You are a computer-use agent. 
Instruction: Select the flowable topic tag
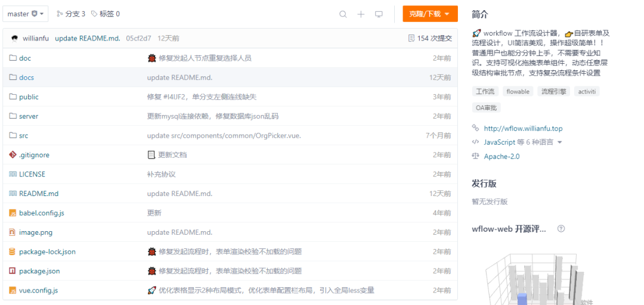(x=517, y=92)
